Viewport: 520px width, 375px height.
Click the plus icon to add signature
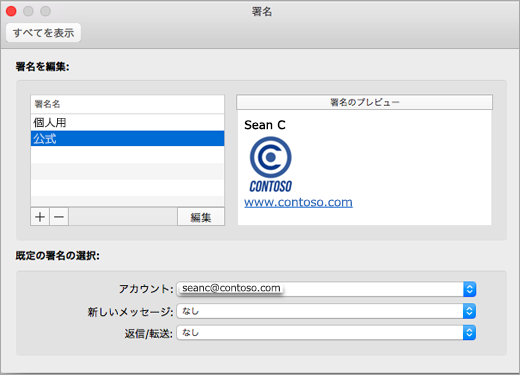pos(40,217)
